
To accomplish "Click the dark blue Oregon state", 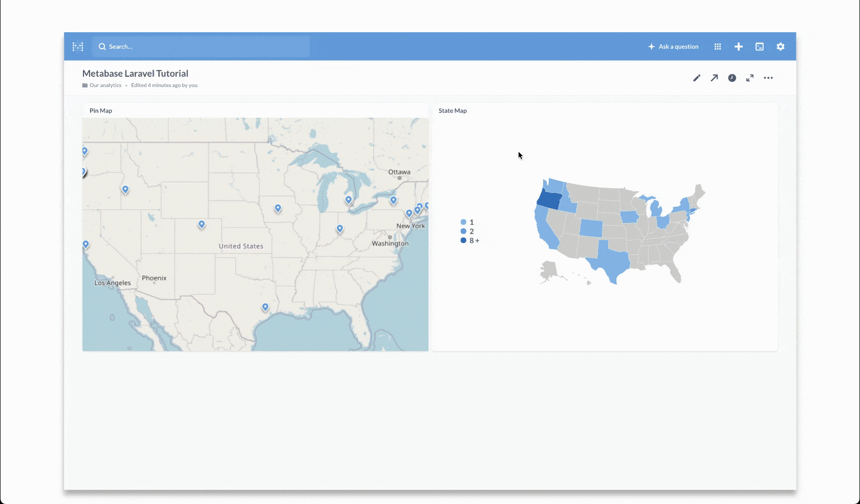I will click(x=549, y=200).
